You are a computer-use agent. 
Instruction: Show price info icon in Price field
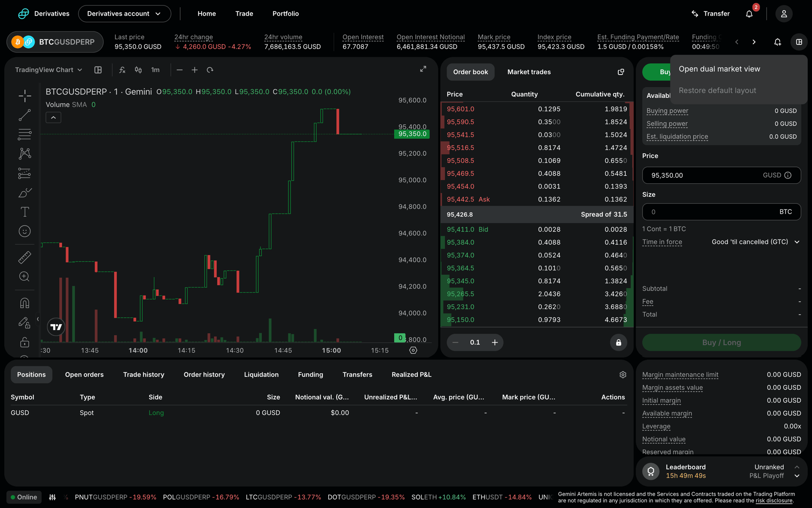(x=788, y=175)
